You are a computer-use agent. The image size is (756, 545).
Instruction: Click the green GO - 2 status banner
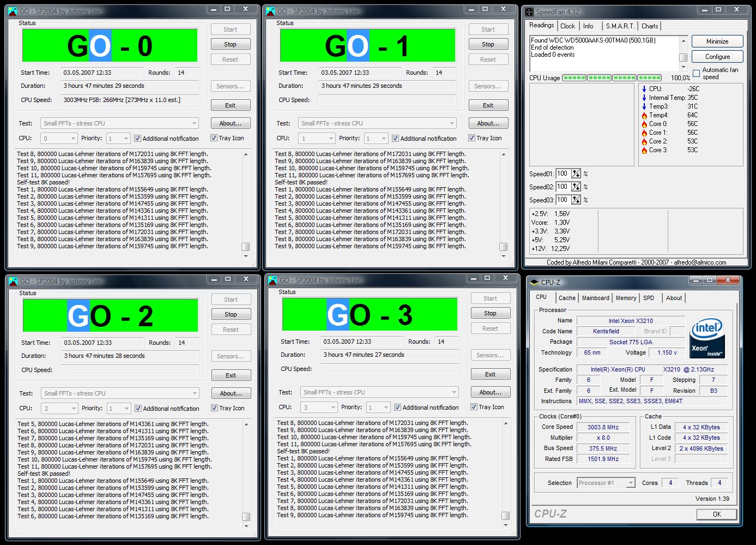(111, 316)
